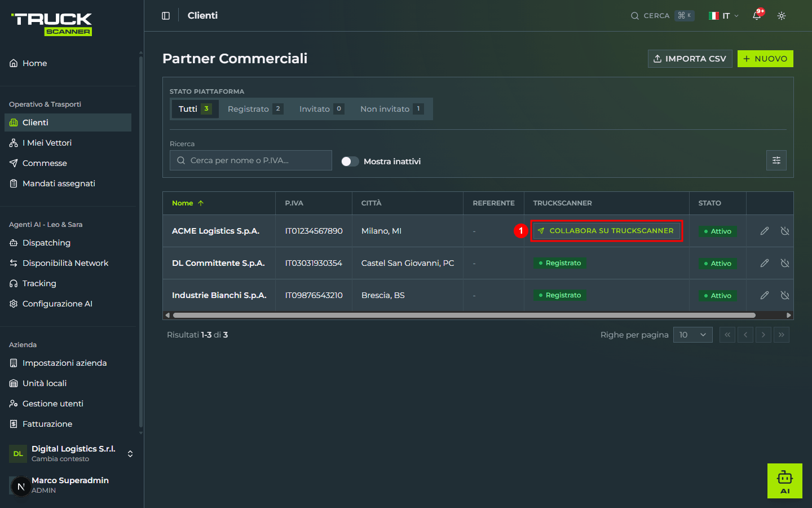Edit Industrie Bianchi S.p.A. pencil icon
The height and width of the screenshot is (508, 812).
tap(765, 295)
